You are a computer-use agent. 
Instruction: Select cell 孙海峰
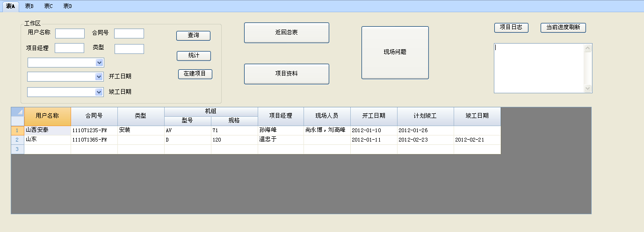tap(281, 130)
